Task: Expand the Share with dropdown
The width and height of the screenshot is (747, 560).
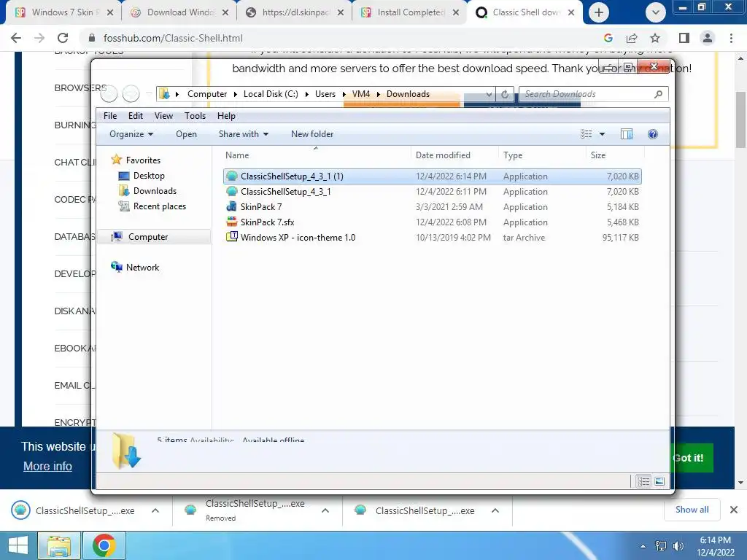Action: click(x=244, y=134)
